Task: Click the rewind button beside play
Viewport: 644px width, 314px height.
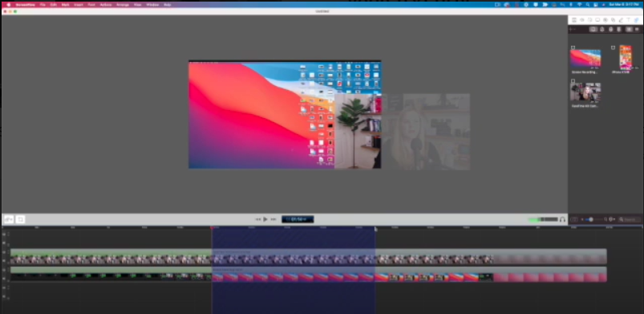Action: 258,219
